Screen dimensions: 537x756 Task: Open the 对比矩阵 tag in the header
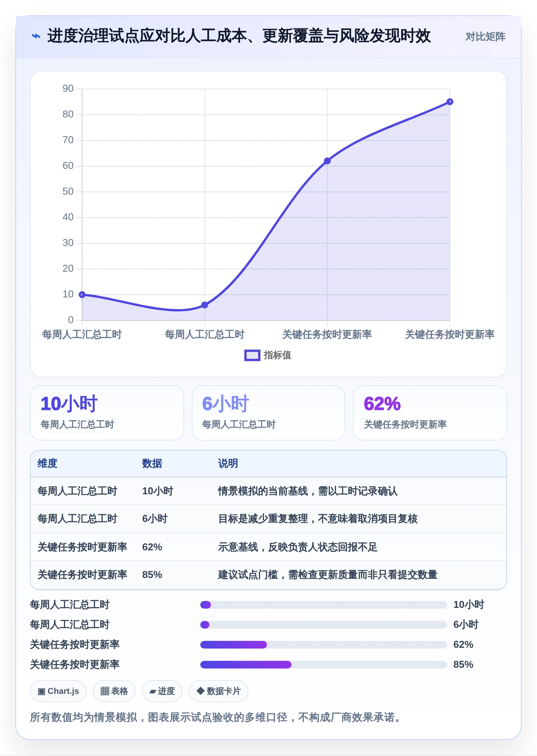coord(485,37)
